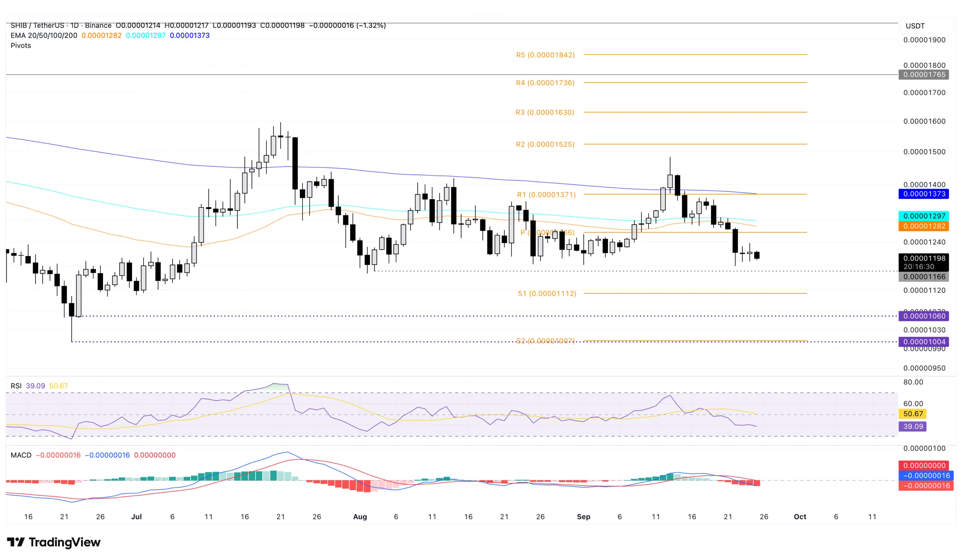Click the gray 0.00001765 horizontal line label
The width and height of the screenshot is (962, 560).
tap(924, 75)
